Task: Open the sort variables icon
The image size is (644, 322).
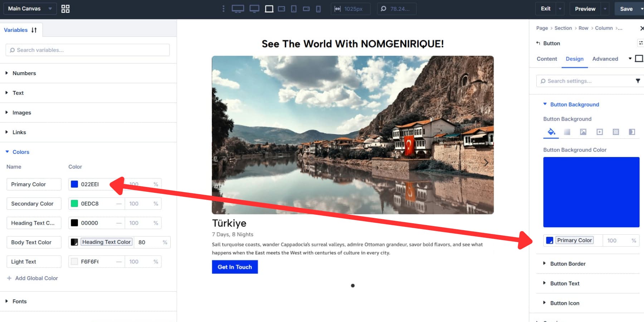Action: 34,30
